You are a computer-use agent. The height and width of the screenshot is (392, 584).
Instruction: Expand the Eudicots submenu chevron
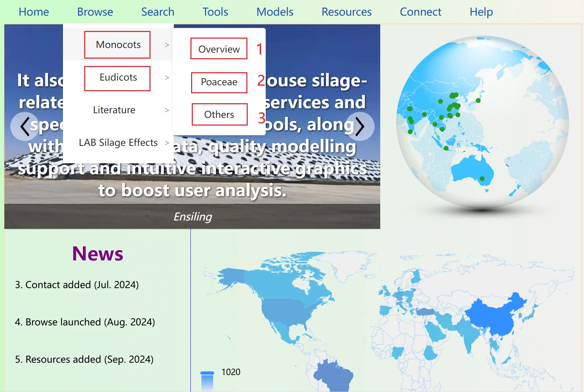point(167,78)
